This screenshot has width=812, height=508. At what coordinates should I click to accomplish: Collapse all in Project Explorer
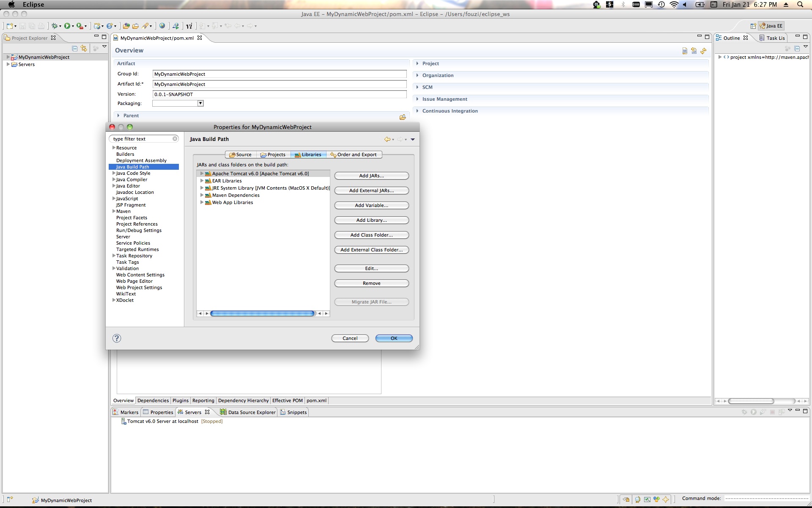point(75,48)
